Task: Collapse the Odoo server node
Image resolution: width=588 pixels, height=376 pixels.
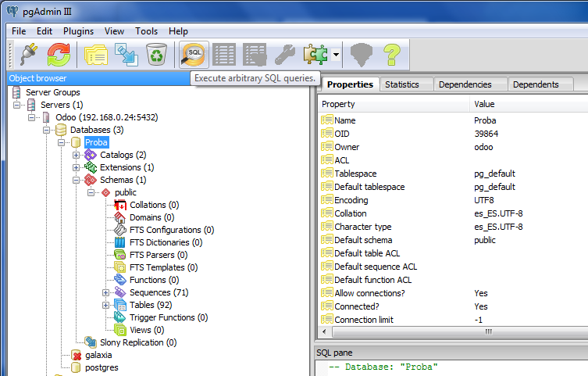Action: coord(31,117)
